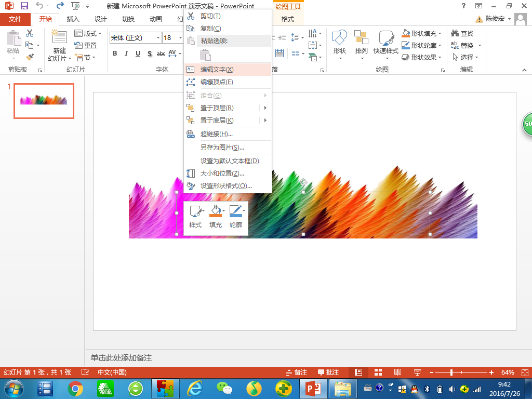The width and height of the screenshot is (532, 399).
Task: Collapse the ribbon with arrow
Action: (x=525, y=70)
